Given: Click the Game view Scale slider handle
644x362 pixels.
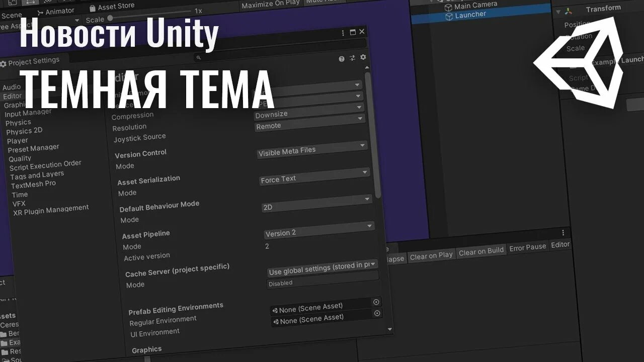Looking at the screenshot, I should (x=110, y=18).
